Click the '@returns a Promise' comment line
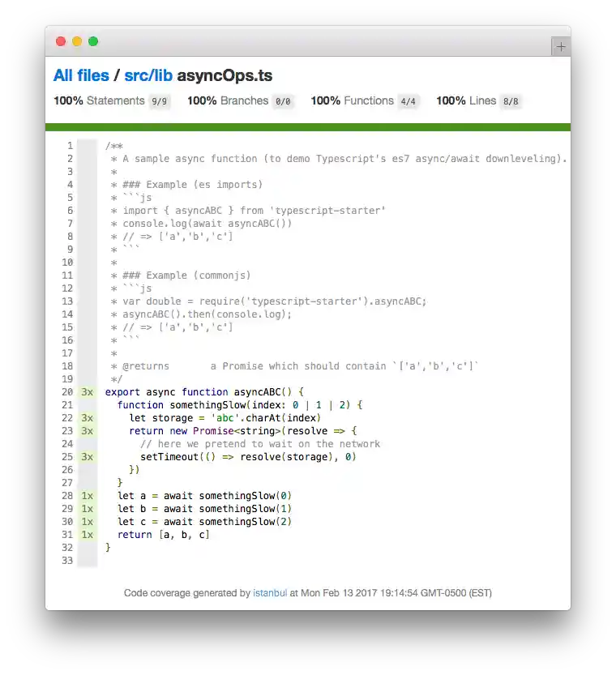This screenshot has width=616, height=675. (x=295, y=366)
